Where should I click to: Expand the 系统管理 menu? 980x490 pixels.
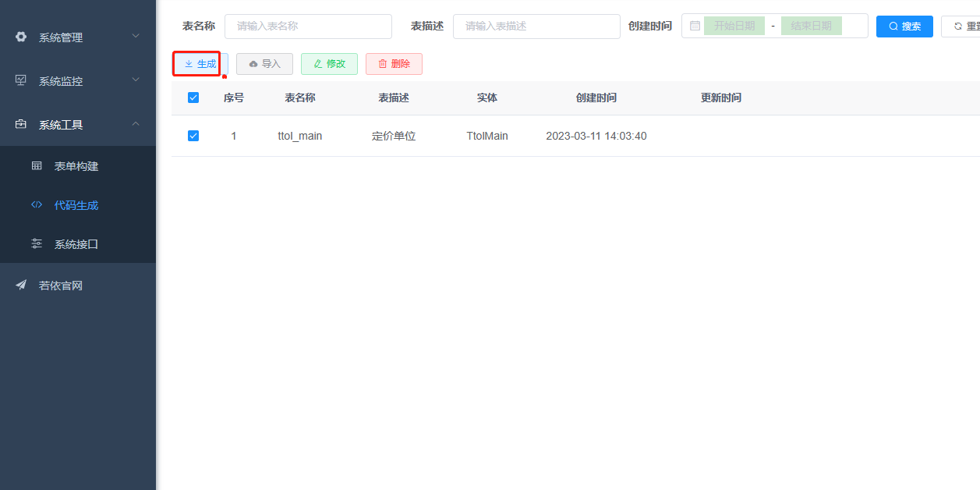pos(78,37)
